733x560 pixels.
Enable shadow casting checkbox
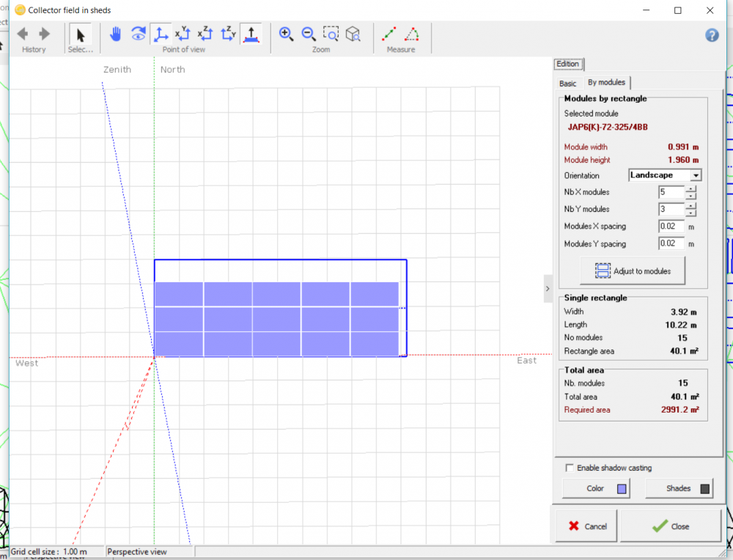click(570, 468)
